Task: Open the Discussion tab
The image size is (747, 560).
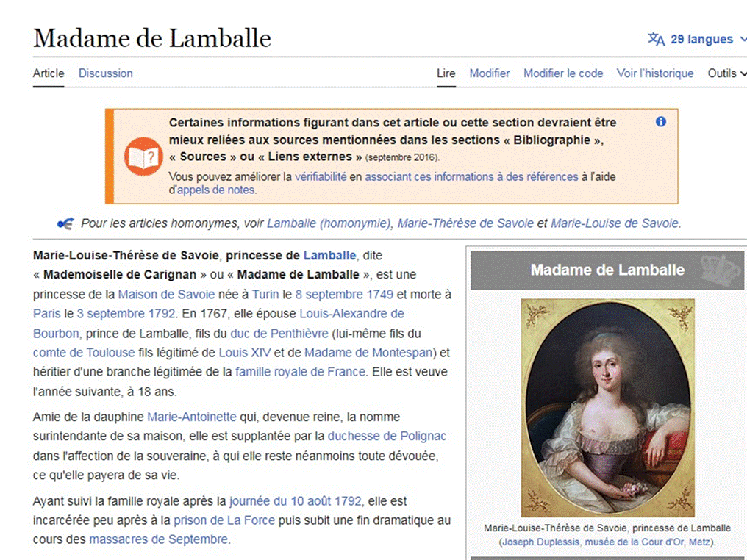Action: [x=105, y=73]
